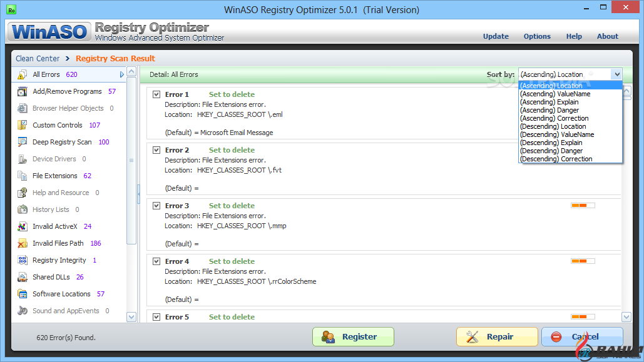
Task: Choose (Descending) Explain sort option
Action: pyautogui.click(x=571, y=143)
